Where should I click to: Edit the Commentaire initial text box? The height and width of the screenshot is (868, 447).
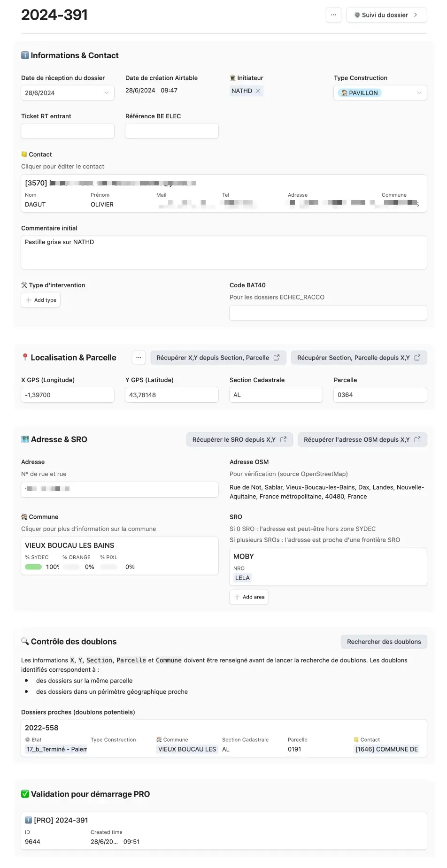coord(224,253)
